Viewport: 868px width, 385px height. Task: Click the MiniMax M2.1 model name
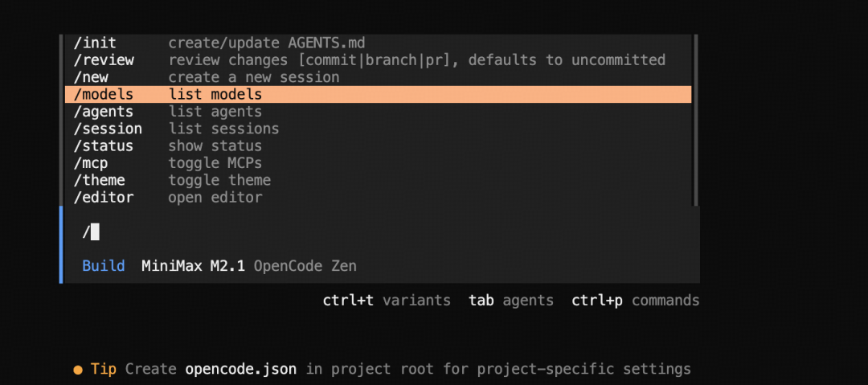coord(194,266)
